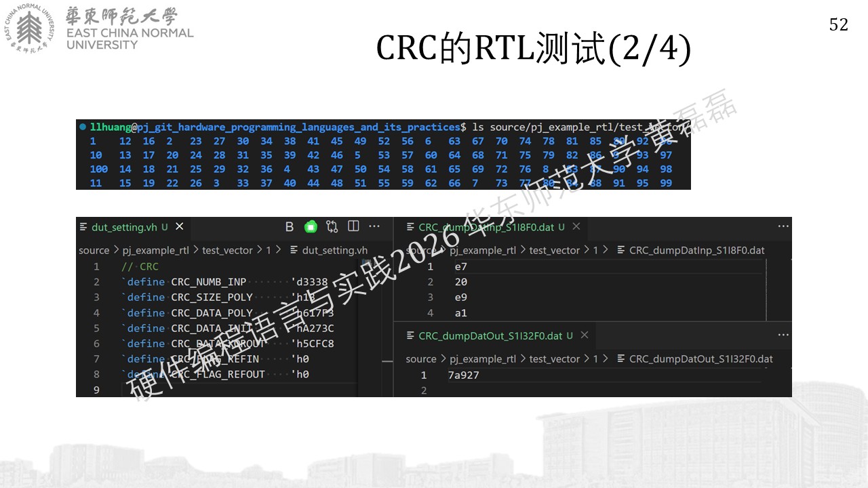The image size is (868, 488).
Task: Click 'dut_setting.vh' breadcrumb file entry
Action: click(335, 250)
